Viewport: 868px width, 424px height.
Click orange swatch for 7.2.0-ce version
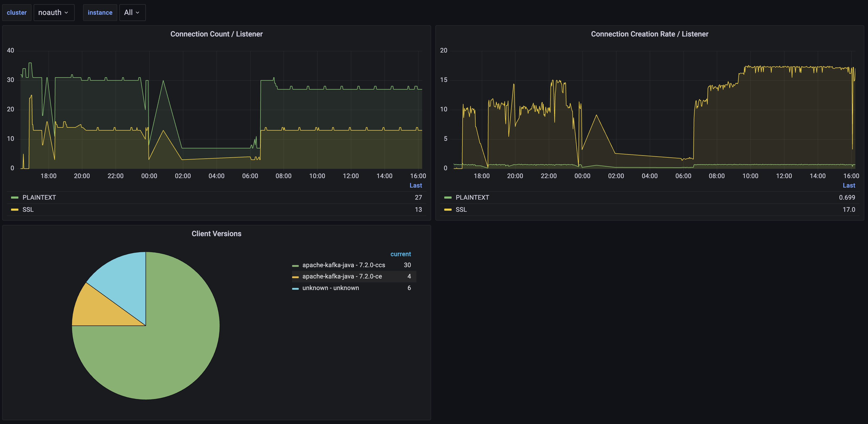click(295, 277)
